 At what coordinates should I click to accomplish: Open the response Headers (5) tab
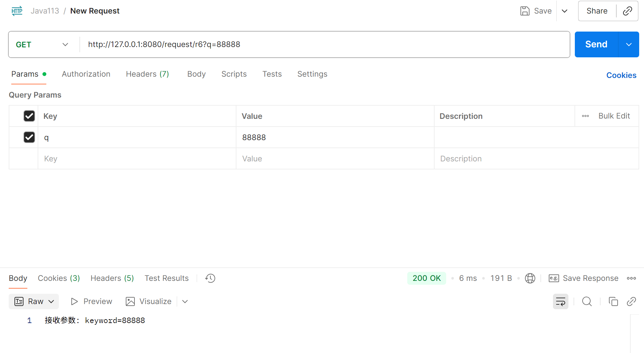(112, 278)
